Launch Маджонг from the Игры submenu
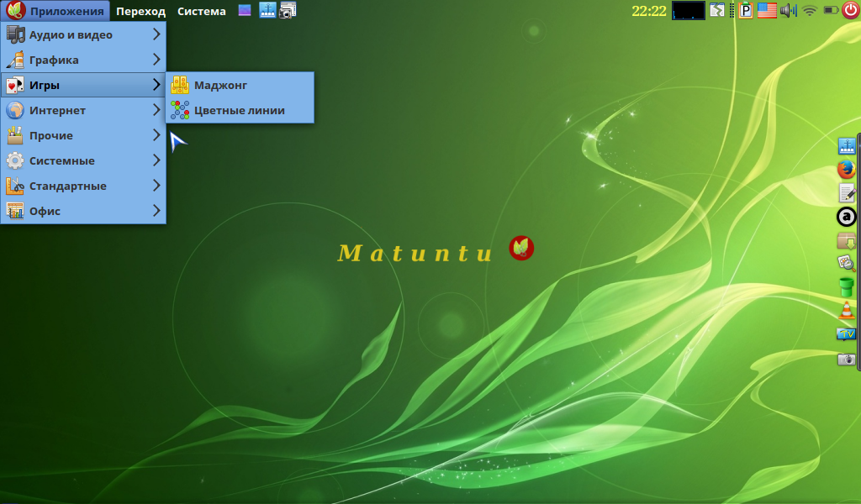 click(220, 85)
